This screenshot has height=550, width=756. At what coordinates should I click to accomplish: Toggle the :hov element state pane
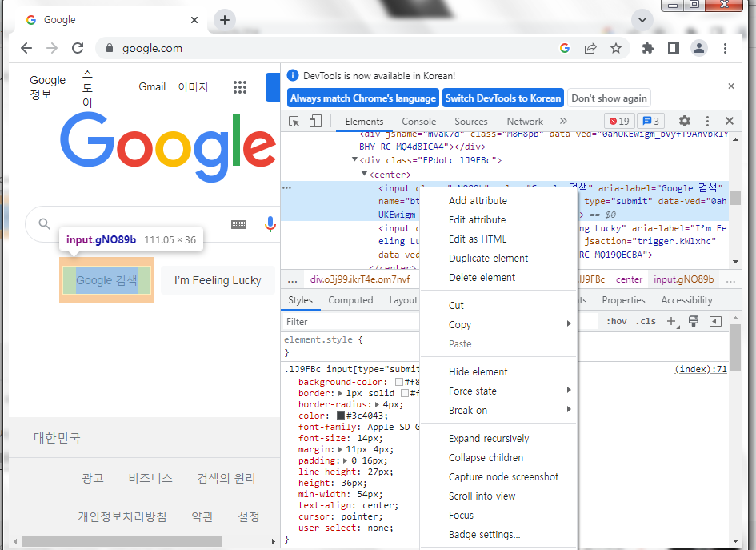[617, 321]
